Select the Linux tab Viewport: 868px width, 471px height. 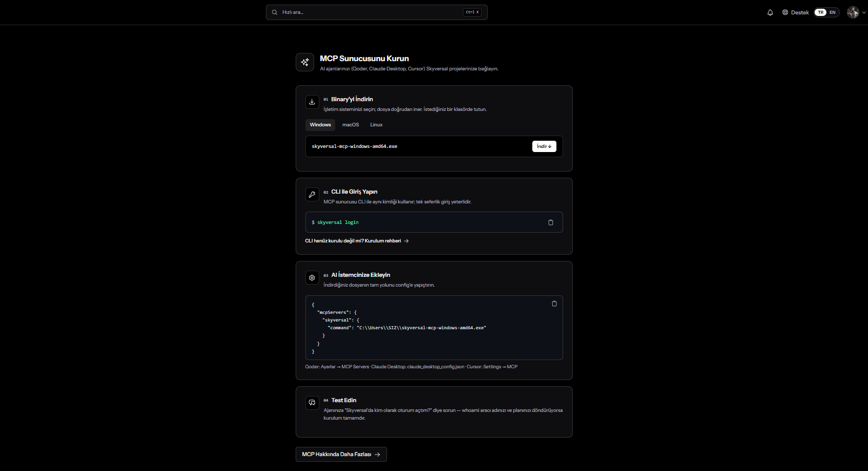[x=376, y=125]
